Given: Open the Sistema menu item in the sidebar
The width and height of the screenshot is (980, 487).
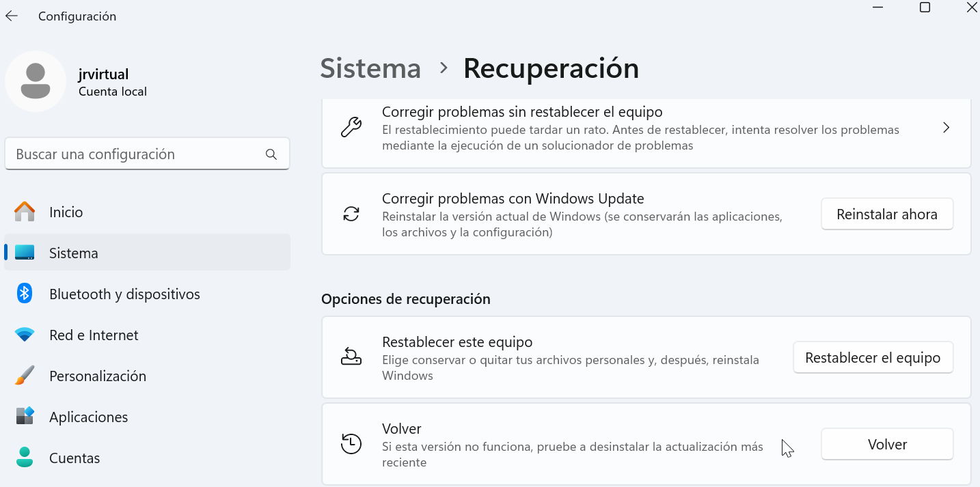Looking at the screenshot, I should pyautogui.click(x=74, y=253).
